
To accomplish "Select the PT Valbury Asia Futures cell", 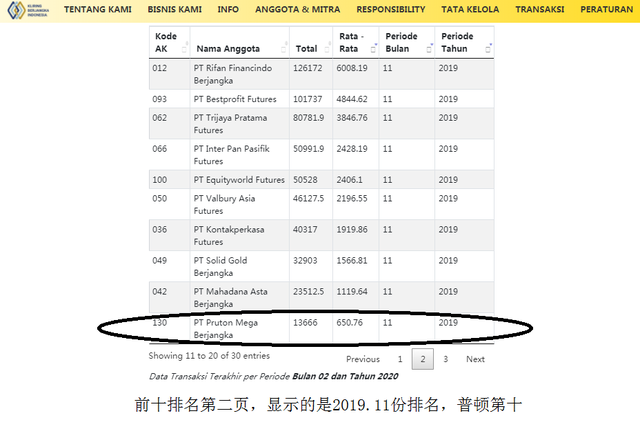I will (240, 204).
